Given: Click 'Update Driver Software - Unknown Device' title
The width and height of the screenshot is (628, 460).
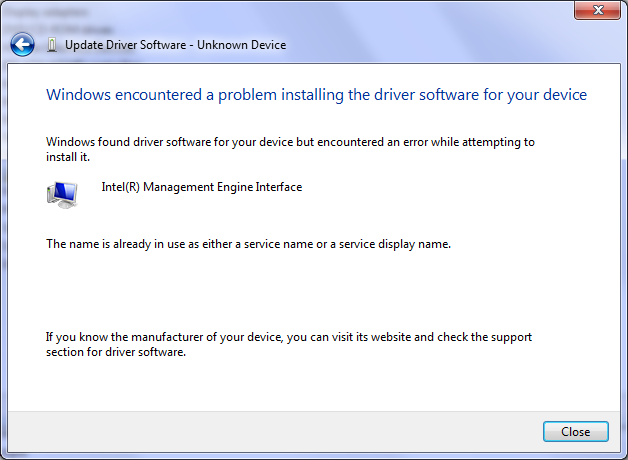Looking at the screenshot, I should tap(175, 45).
